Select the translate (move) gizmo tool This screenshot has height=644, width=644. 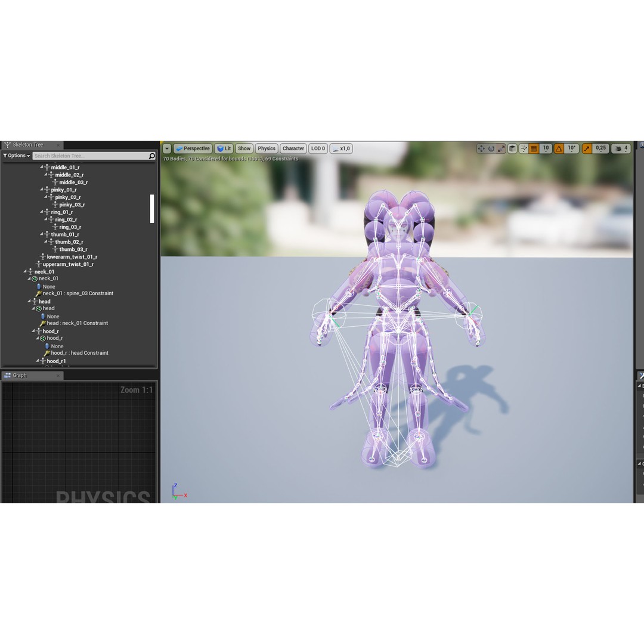481,148
